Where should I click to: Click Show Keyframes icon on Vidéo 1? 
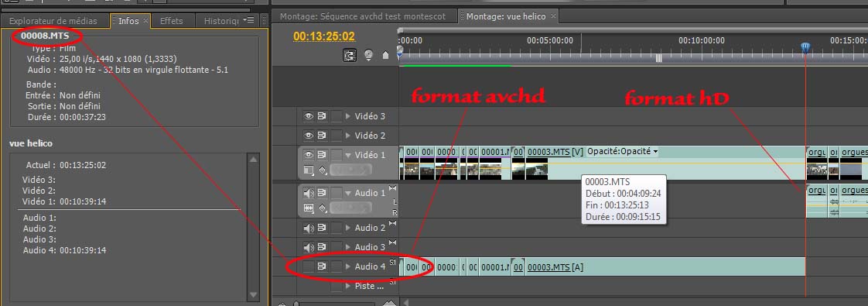[322, 170]
